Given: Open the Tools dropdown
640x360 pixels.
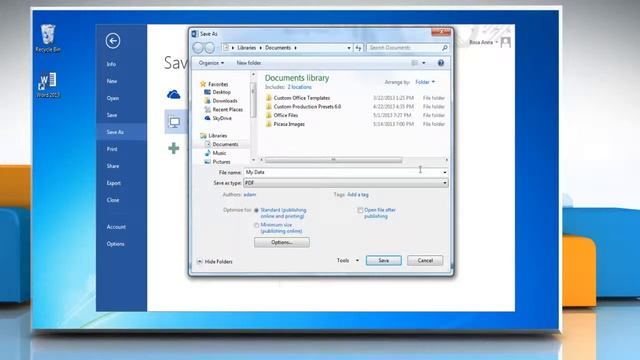Looking at the screenshot, I should pos(348,260).
